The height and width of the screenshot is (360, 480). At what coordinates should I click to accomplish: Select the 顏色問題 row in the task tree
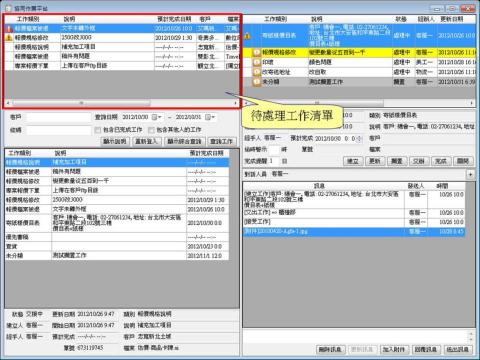pos(359,62)
